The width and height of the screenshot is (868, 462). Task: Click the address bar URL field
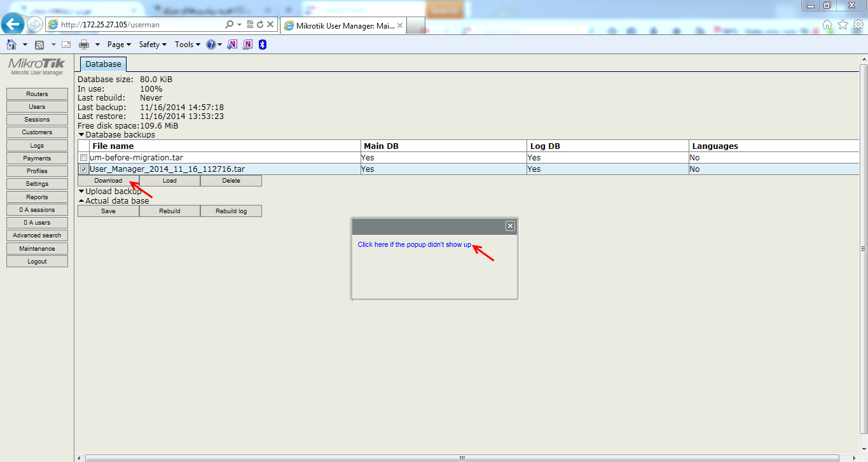134,25
